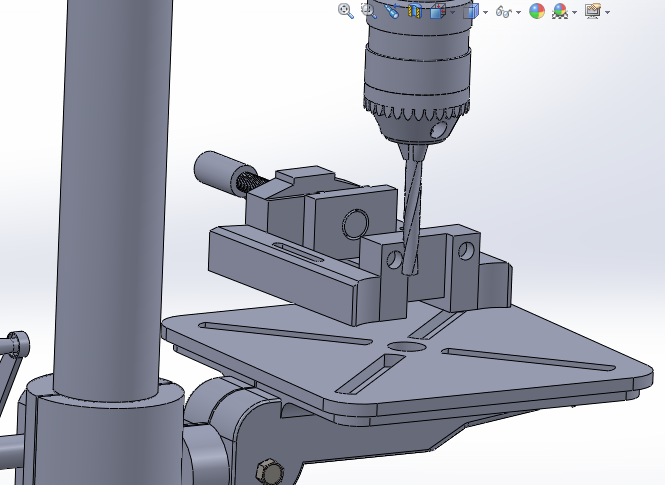The image size is (665, 485).
Task: Expand the Hide/Show Items dropdown arrow
Action: pyautogui.click(x=518, y=12)
